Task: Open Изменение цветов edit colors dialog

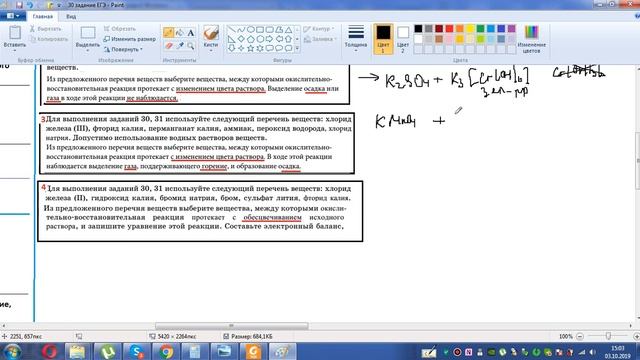Action: 531,39
